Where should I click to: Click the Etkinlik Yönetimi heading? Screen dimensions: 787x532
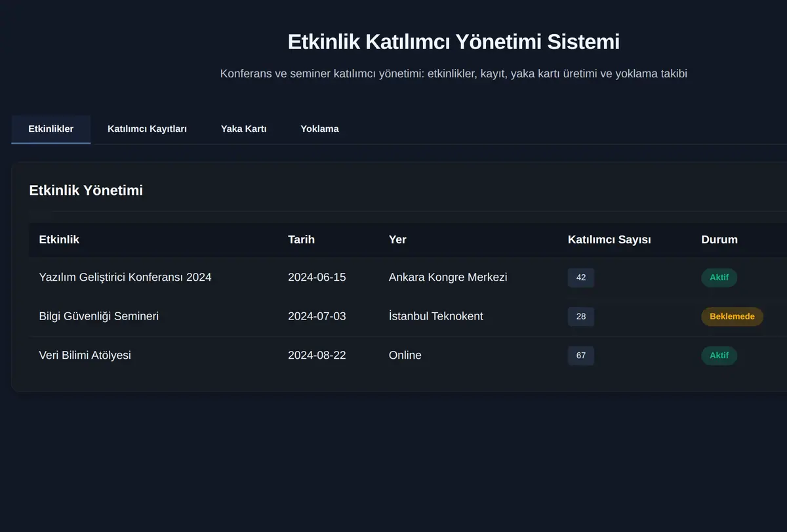click(x=86, y=190)
